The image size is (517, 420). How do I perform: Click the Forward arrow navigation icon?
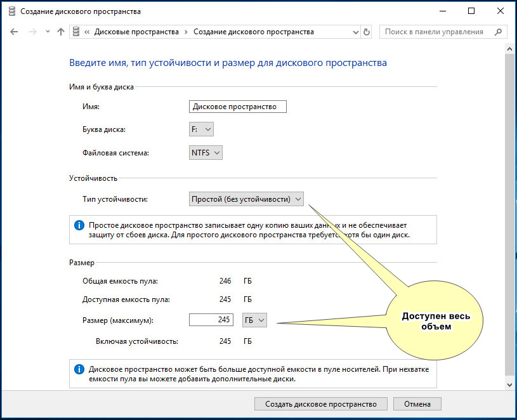(32, 32)
